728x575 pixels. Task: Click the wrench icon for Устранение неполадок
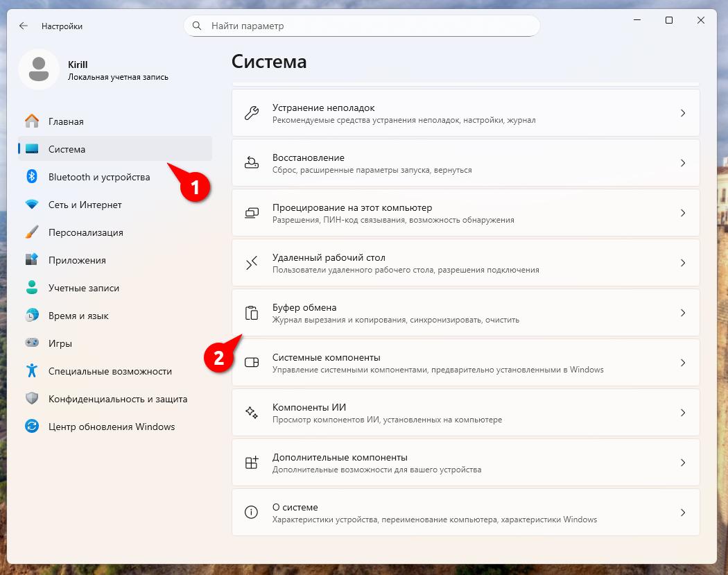[252, 113]
